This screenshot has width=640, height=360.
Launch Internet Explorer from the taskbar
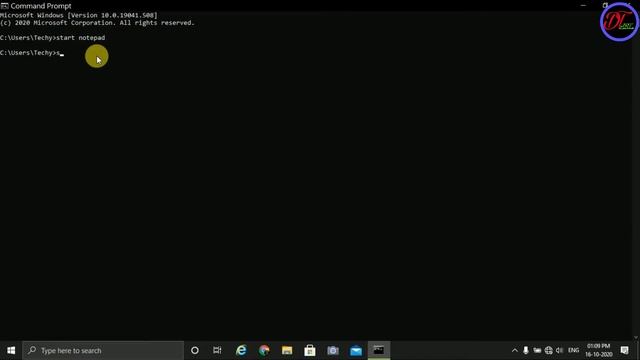click(241, 350)
